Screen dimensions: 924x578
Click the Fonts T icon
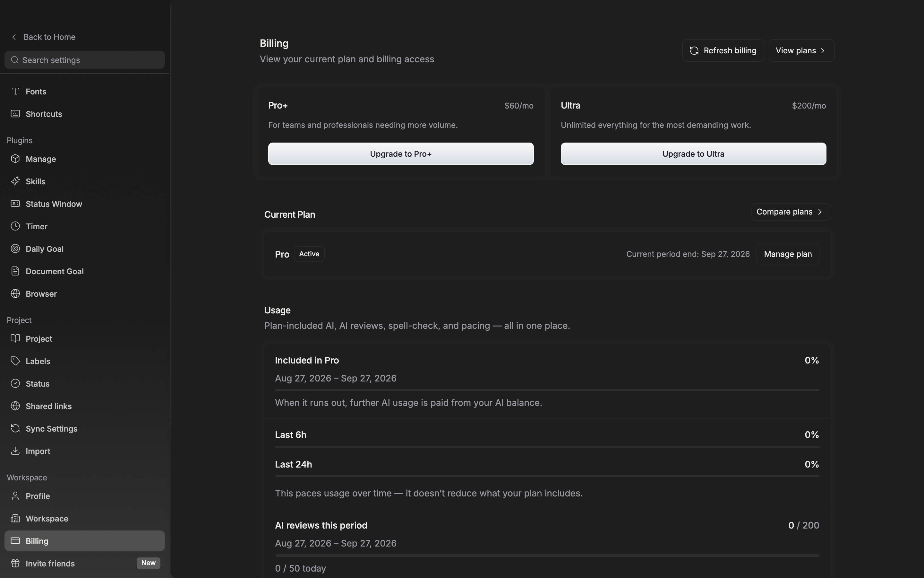coord(15,92)
